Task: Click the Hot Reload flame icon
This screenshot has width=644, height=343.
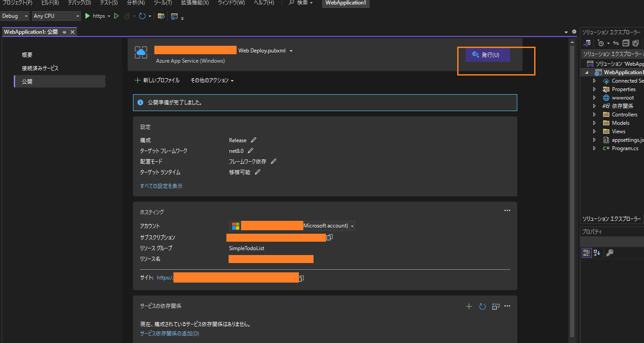Action: 127,16
